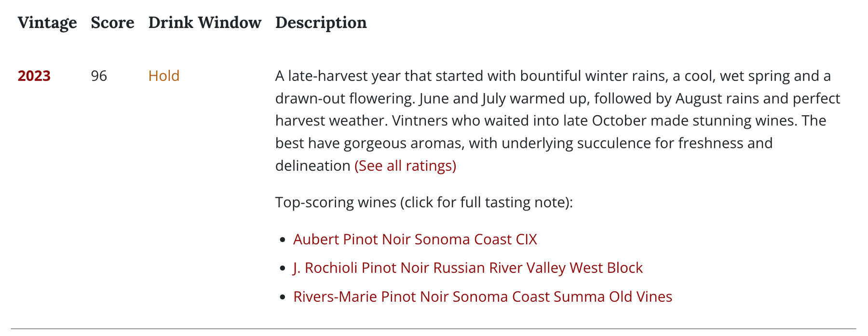Open Aubert Pinot Noir Sonoma Coast CIX note
Screen dimensions: 868x336
pyautogui.click(x=415, y=239)
